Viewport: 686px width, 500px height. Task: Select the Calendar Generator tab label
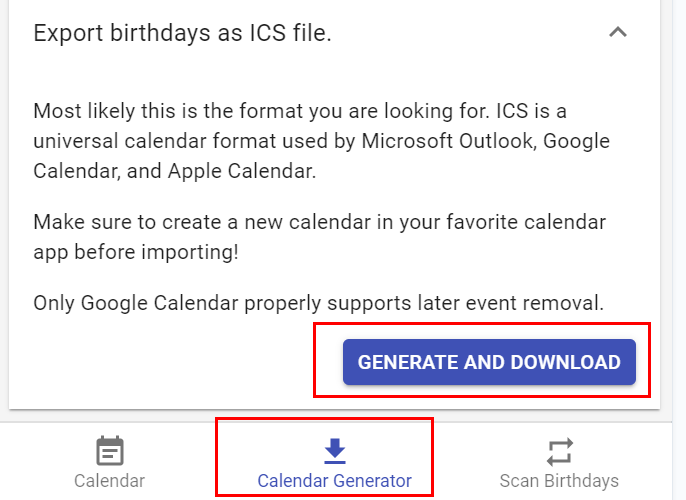pyautogui.click(x=335, y=481)
